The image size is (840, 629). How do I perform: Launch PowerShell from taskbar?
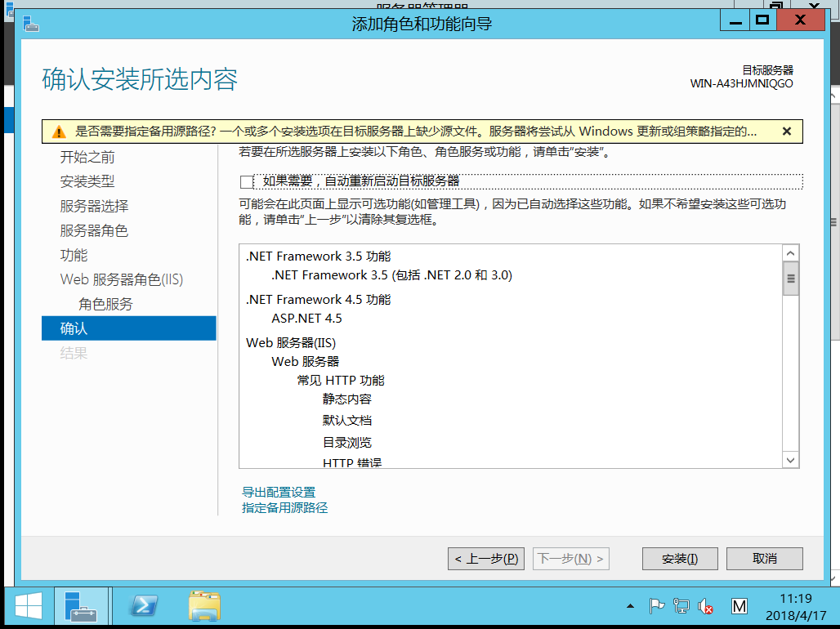click(144, 606)
